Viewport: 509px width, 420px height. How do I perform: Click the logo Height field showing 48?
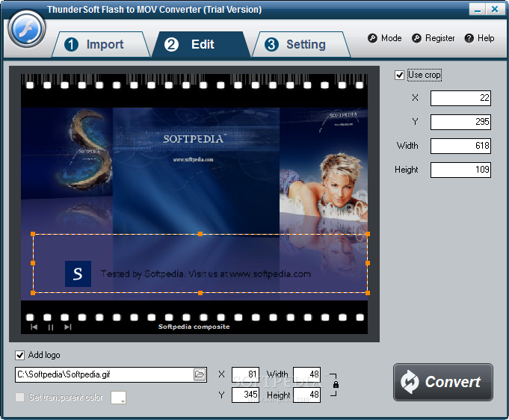306,395
